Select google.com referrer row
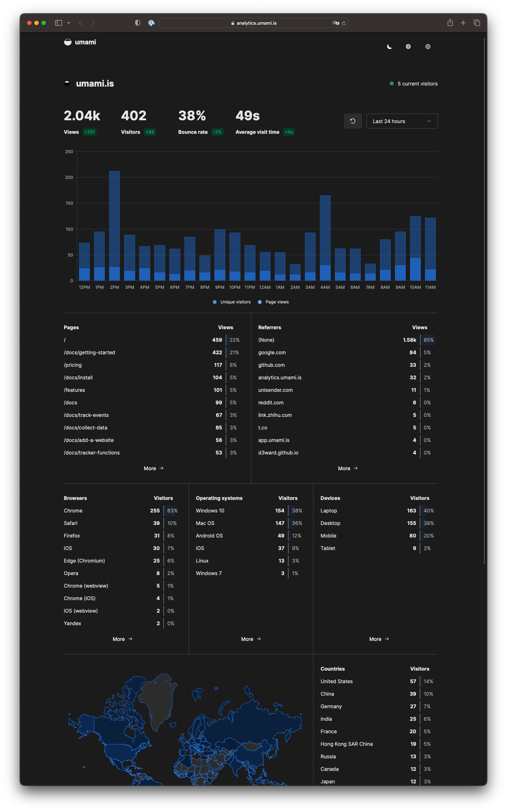This screenshot has height=812, width=507. click(x=348, y=352)
